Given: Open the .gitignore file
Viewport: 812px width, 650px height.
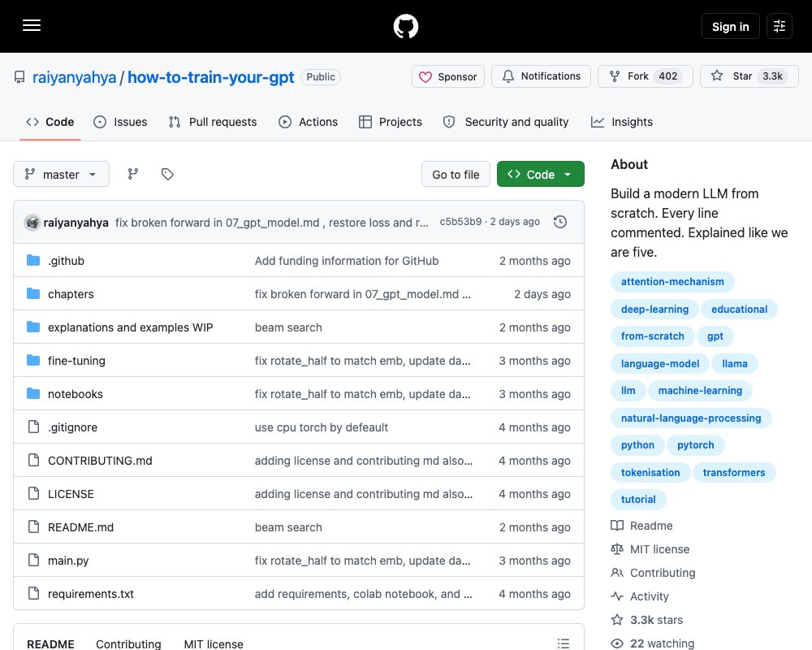Looking at the screenshot, I should click(72, 427).
